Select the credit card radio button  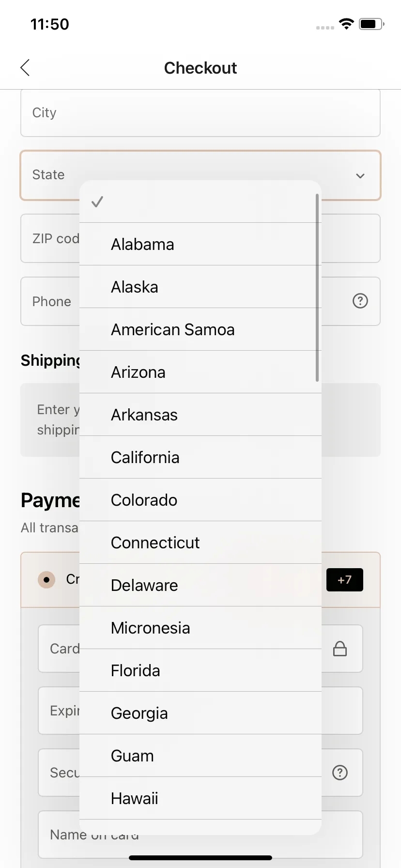click(46, 579)
